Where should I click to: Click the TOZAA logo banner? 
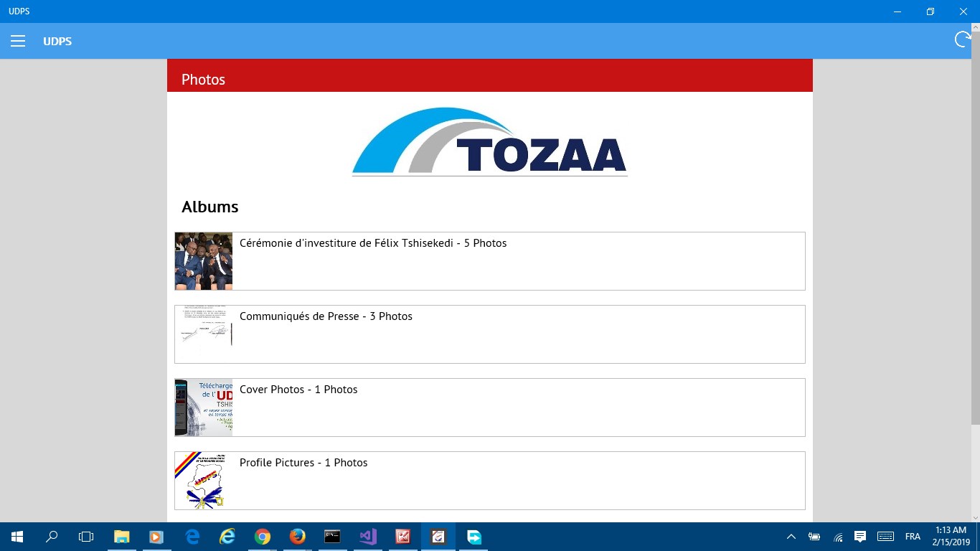[x=490, y=141]
